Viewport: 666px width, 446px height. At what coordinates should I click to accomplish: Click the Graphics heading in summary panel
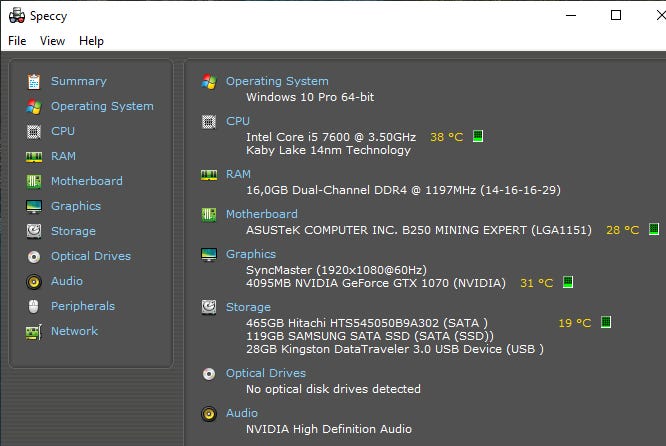click(x=251, y=254)
